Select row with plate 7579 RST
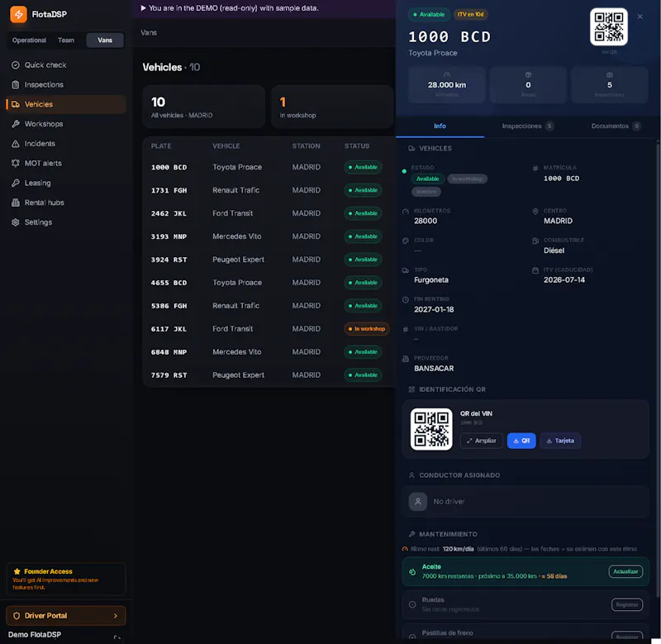661x644 pixels. click(x=269, y=375)
